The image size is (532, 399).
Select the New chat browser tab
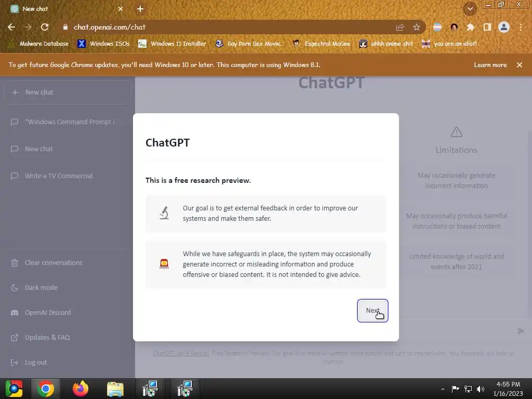(x=66, y=9)
